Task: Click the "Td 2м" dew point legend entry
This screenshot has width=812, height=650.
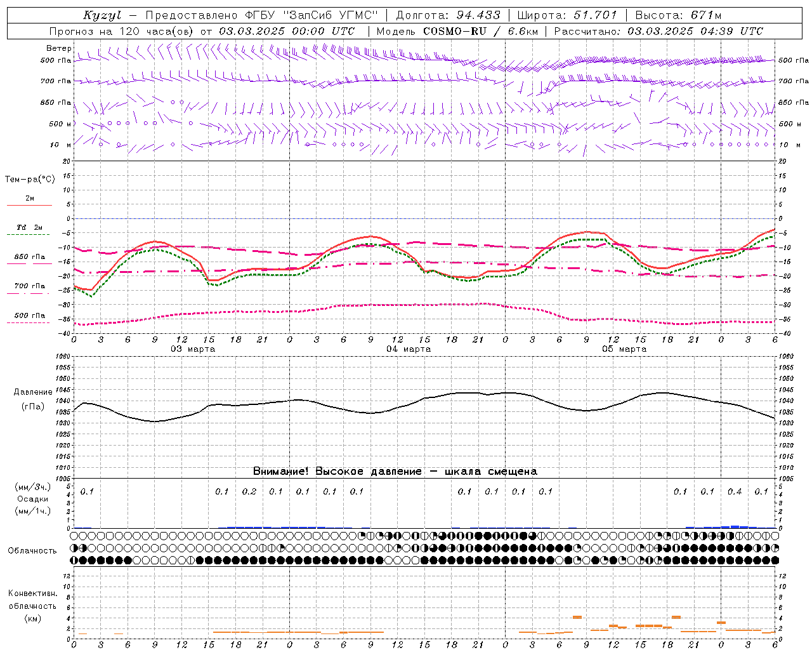Action: tap(29, 227)
